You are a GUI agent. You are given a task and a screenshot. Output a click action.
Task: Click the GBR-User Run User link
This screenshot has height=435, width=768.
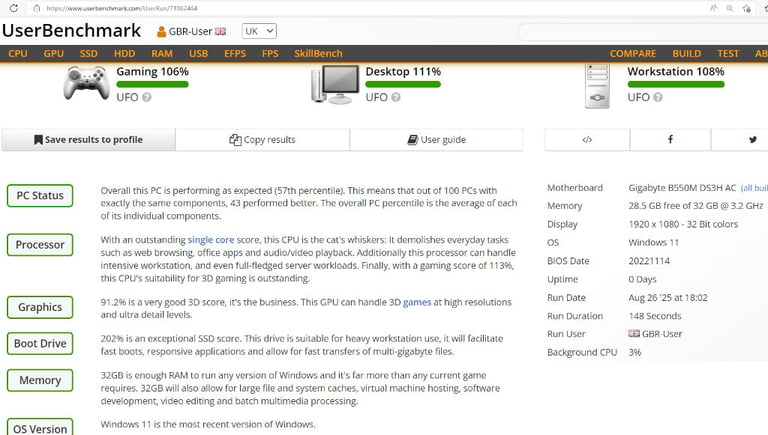tap(662, 334)
